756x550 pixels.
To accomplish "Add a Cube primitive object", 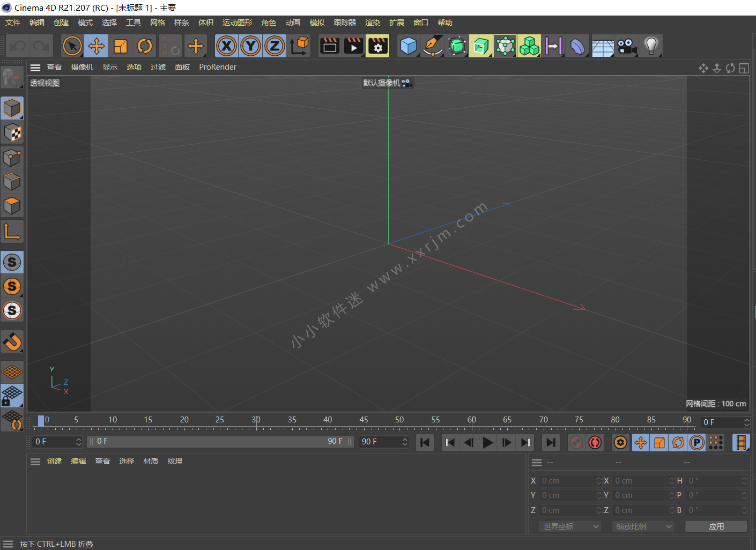I will 409,46.
